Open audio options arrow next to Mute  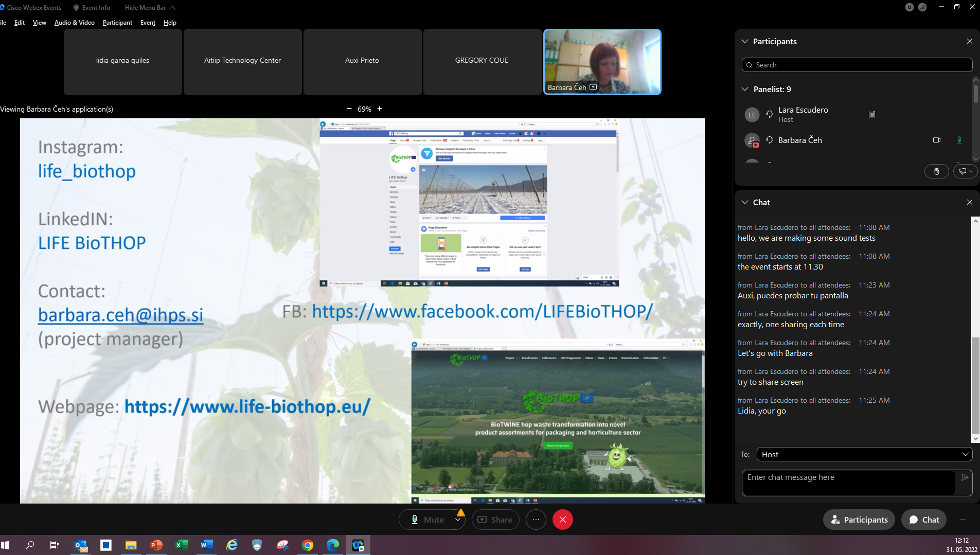coord(458,520)
